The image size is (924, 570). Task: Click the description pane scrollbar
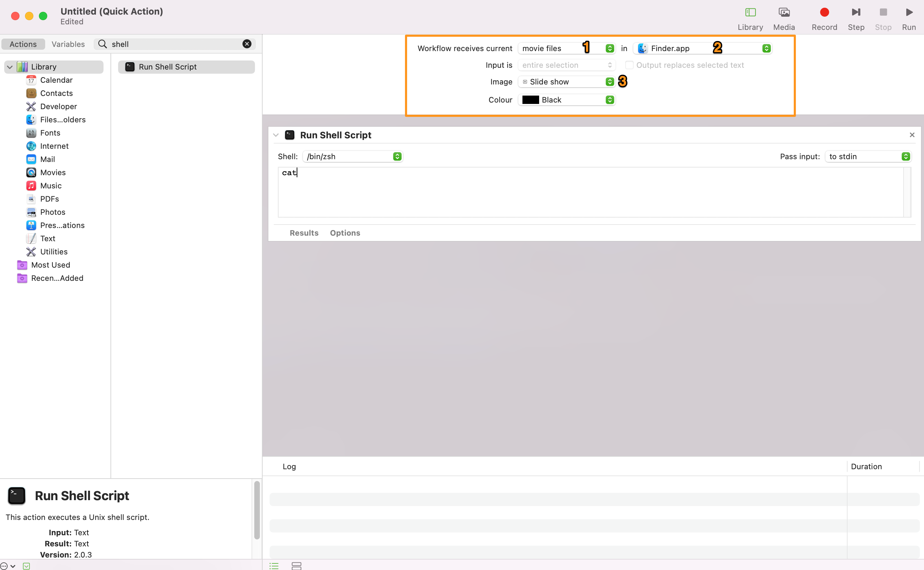tap(257, 510)
